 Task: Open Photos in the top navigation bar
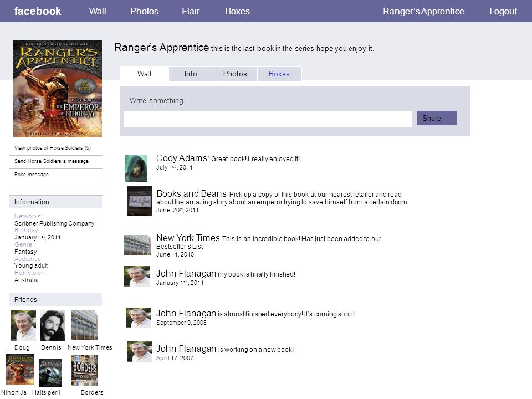click(x=144, y=11)
